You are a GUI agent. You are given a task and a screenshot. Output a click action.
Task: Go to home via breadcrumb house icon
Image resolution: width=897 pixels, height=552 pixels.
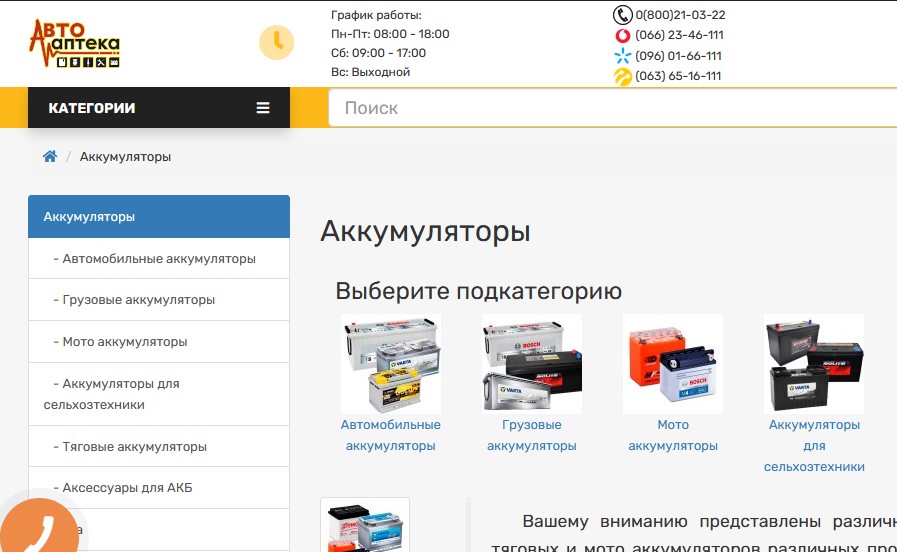click(x=50, y=156)
